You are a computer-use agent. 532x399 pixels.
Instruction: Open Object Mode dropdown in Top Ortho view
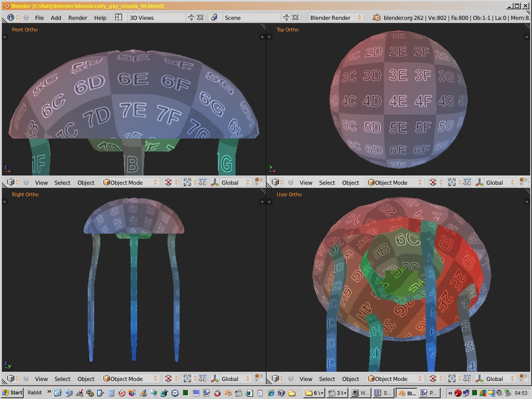[395, 182]
